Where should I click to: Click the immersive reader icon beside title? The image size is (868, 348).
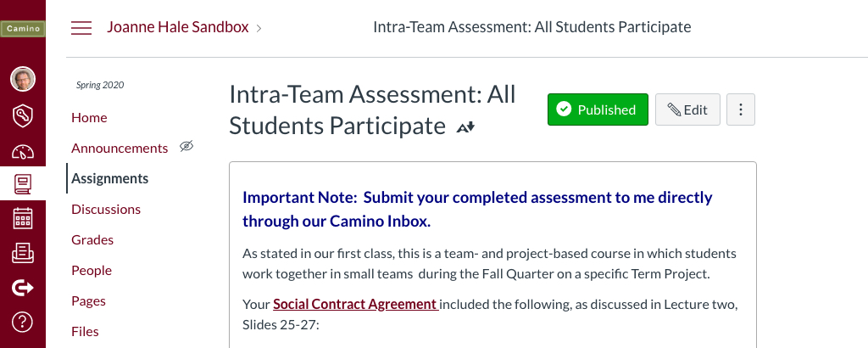465,127
